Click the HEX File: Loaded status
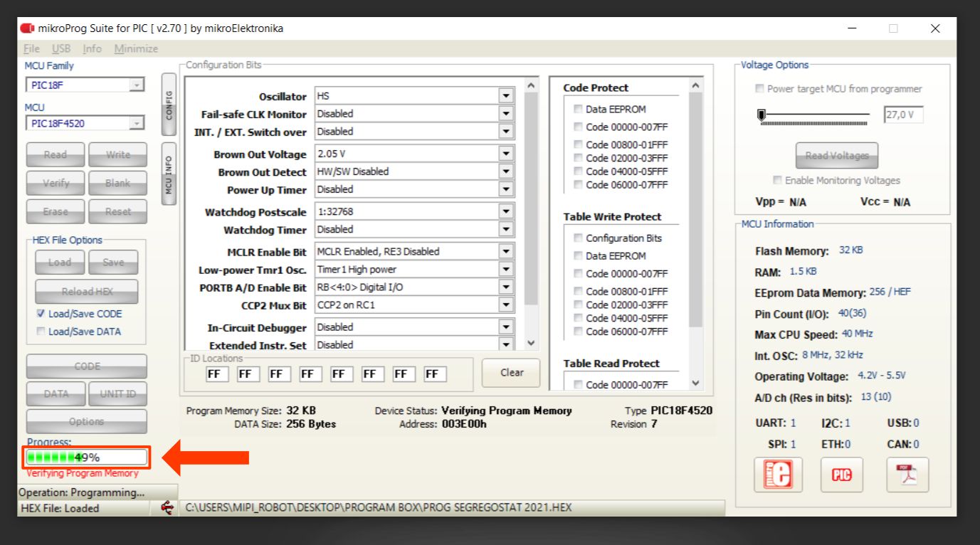The image size is (980, 545). 60,508
